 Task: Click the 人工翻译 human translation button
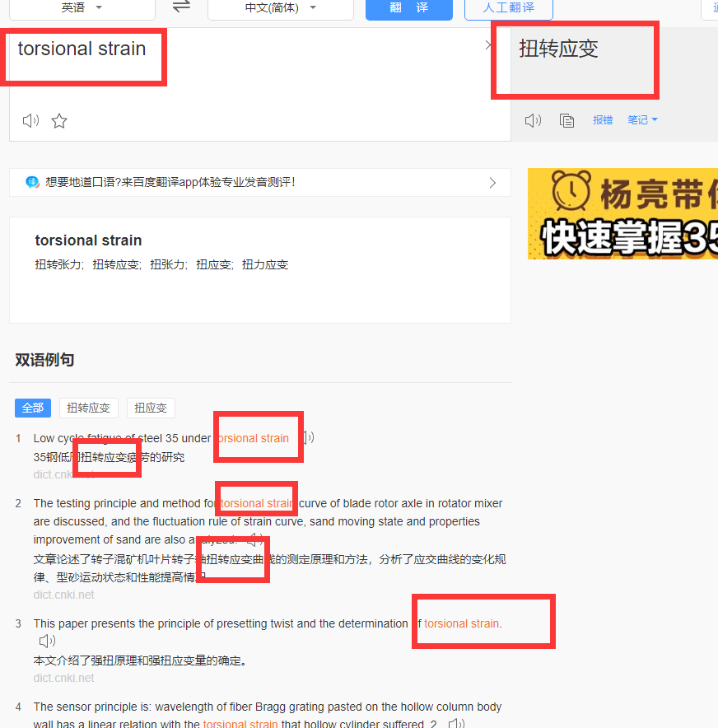tap(509, 8)
